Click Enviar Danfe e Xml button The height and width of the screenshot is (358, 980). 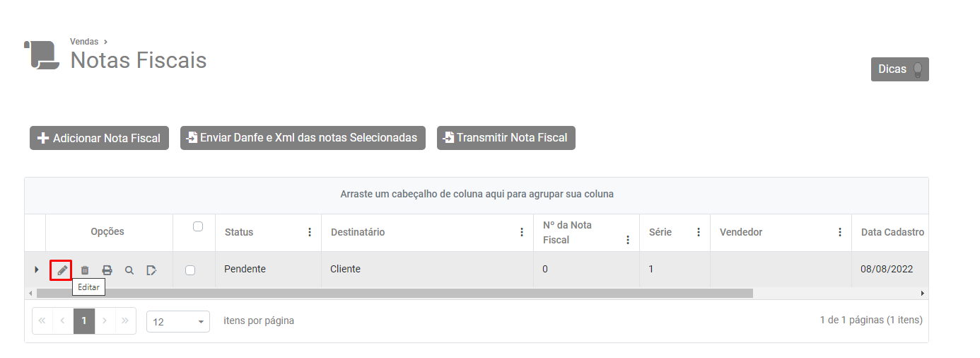click(303, 138)
